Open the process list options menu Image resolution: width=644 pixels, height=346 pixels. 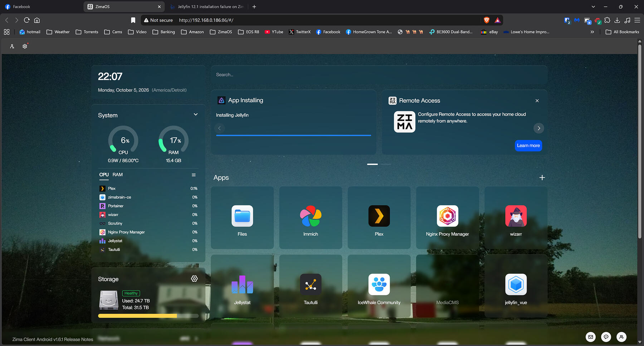click(194, 175)
